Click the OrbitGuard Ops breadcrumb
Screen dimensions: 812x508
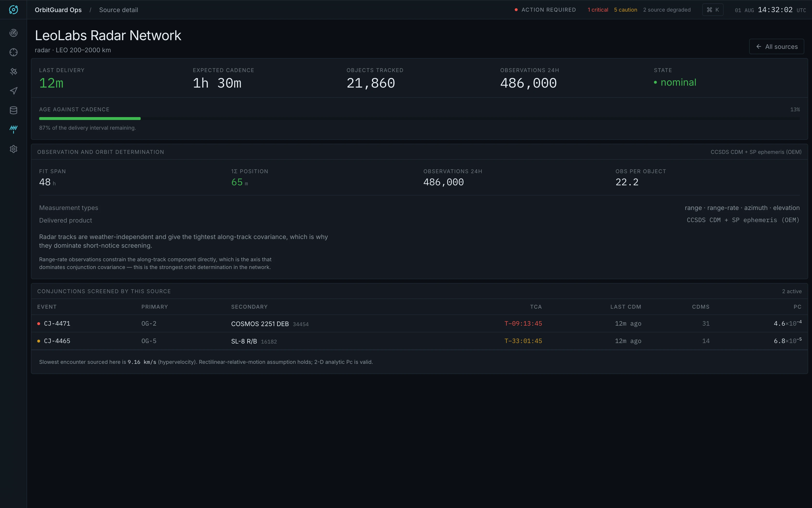coord(58,10)
